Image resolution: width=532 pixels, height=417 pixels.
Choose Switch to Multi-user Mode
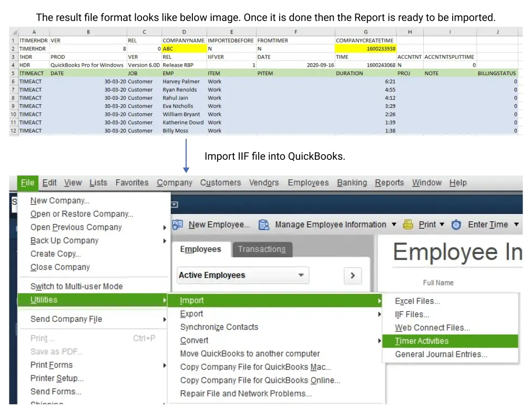93,287
